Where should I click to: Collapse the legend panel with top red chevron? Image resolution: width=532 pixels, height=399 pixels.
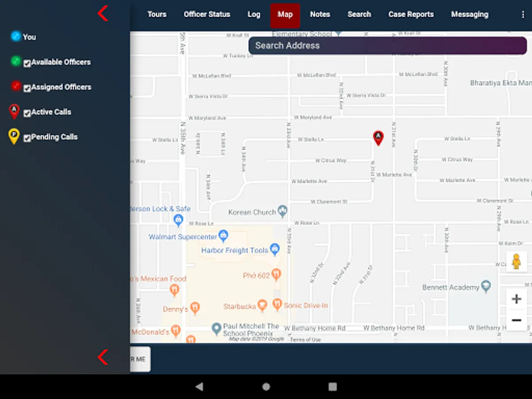103,13
